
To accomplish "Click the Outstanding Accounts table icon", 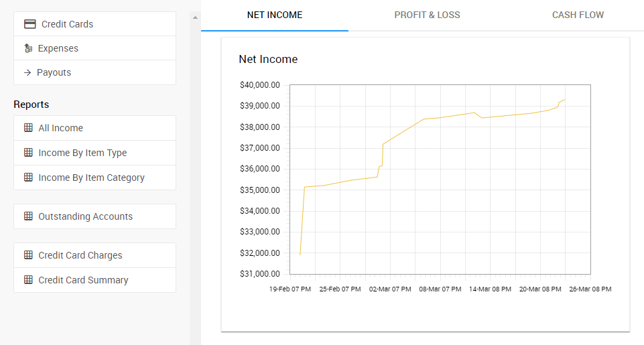I will [x=28, y=216].
